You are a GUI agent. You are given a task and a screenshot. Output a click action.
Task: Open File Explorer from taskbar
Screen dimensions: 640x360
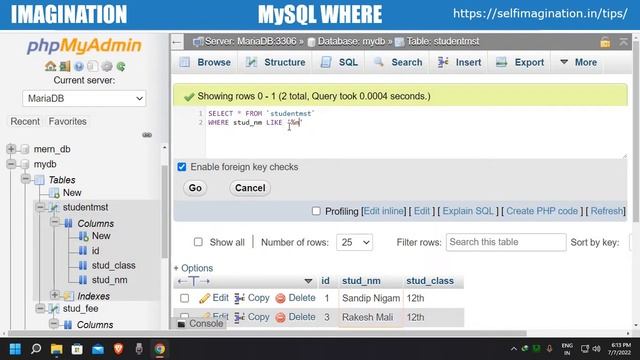click(56, 349)
